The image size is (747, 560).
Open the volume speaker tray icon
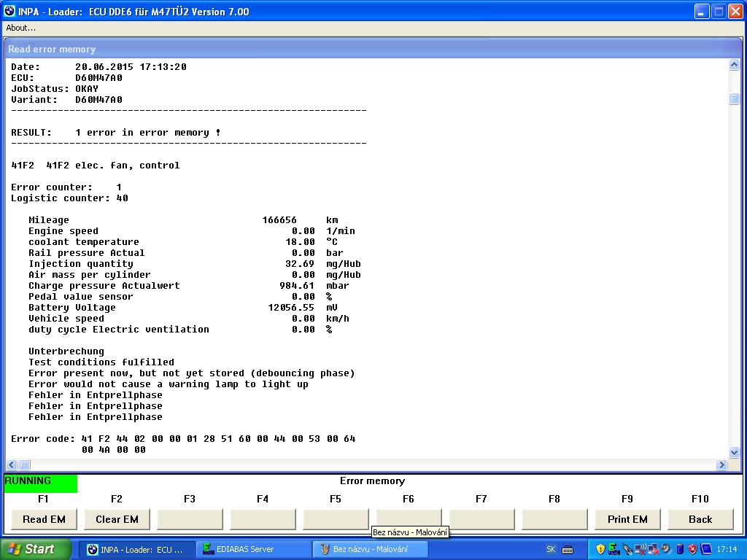[666, 549]
